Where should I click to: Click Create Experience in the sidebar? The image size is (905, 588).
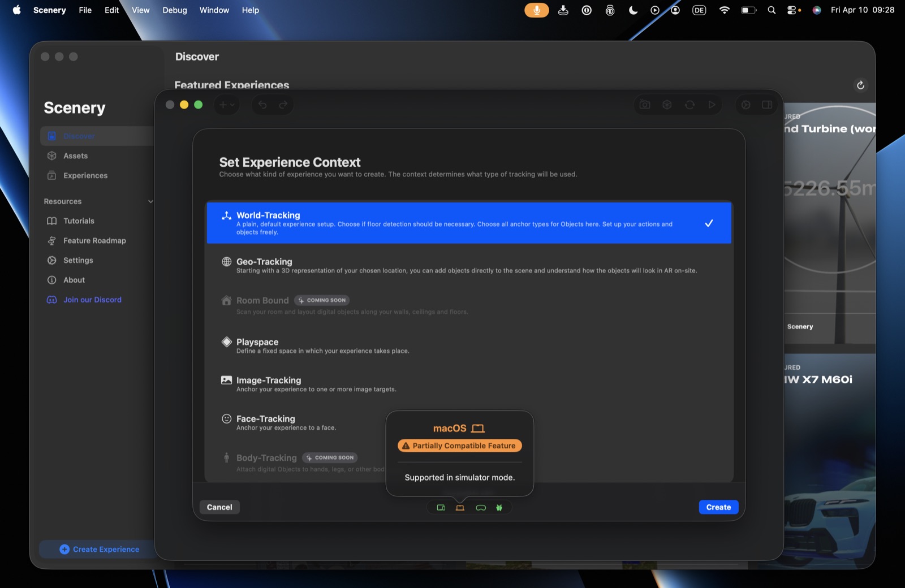click(100, 550)
